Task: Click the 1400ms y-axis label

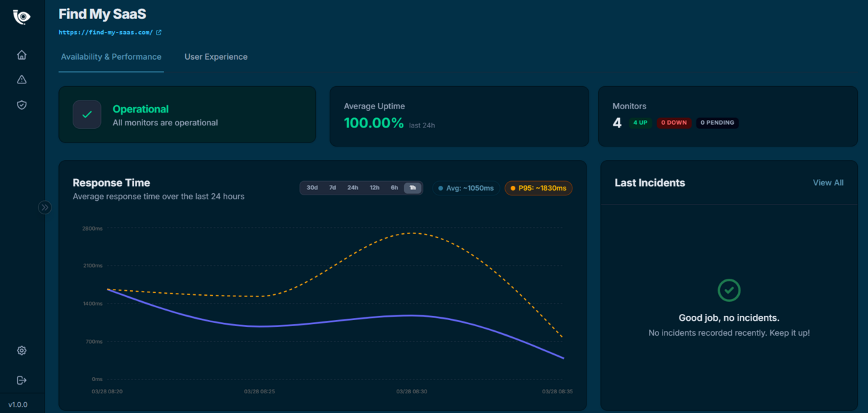Action: click(92, 303)
